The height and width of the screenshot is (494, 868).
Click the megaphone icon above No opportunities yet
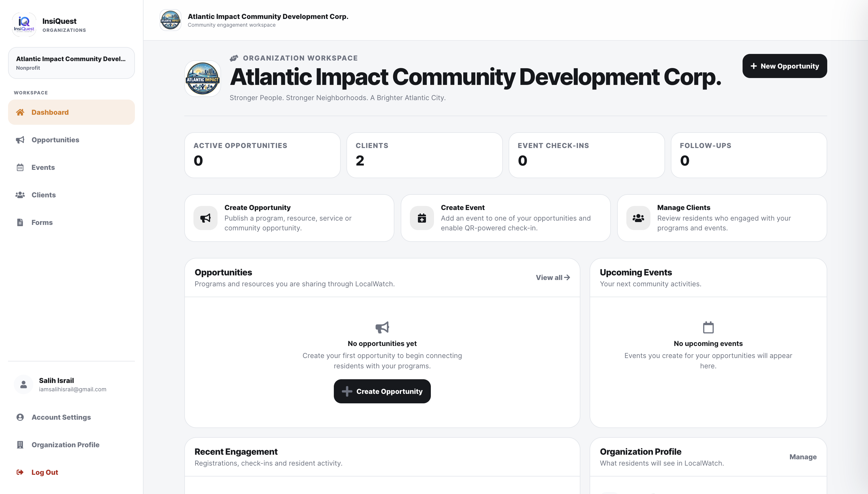pyautogui.click(x=382, y=327)
